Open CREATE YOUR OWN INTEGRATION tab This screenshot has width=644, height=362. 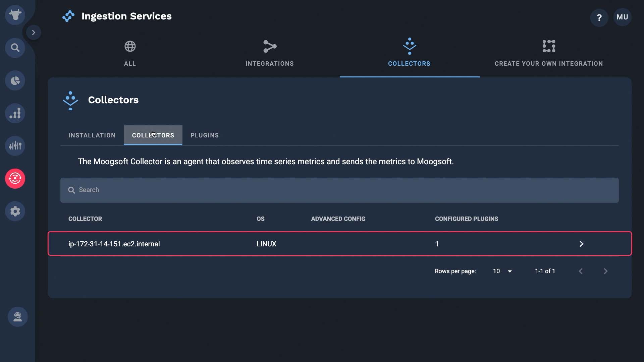click(x=549, y=54)
